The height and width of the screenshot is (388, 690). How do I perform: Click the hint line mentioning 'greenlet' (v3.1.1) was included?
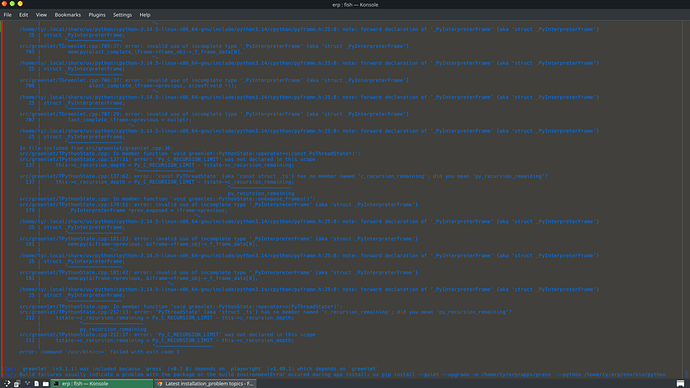pos(190,369)
